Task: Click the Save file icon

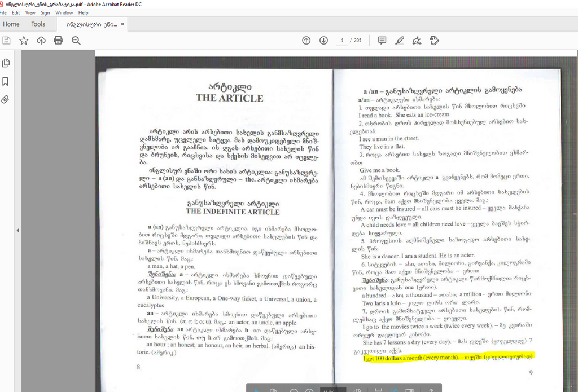Action: click(6, 41)
